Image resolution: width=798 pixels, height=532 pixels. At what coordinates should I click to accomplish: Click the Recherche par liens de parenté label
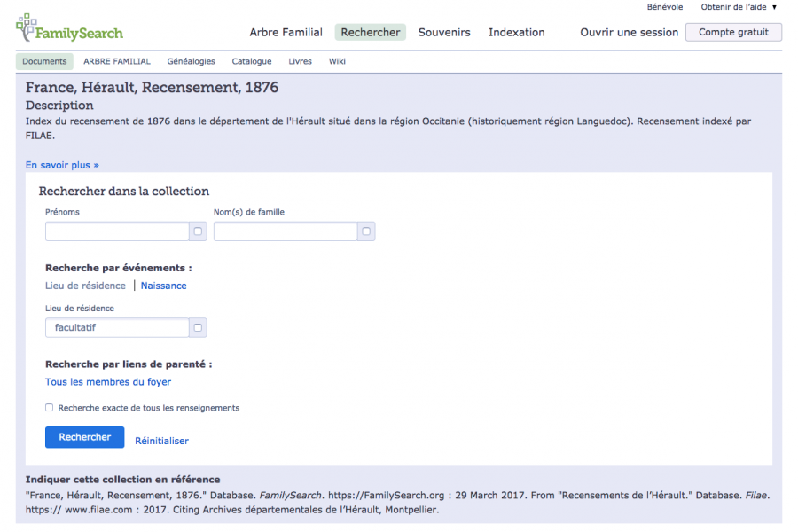(129, 364)
